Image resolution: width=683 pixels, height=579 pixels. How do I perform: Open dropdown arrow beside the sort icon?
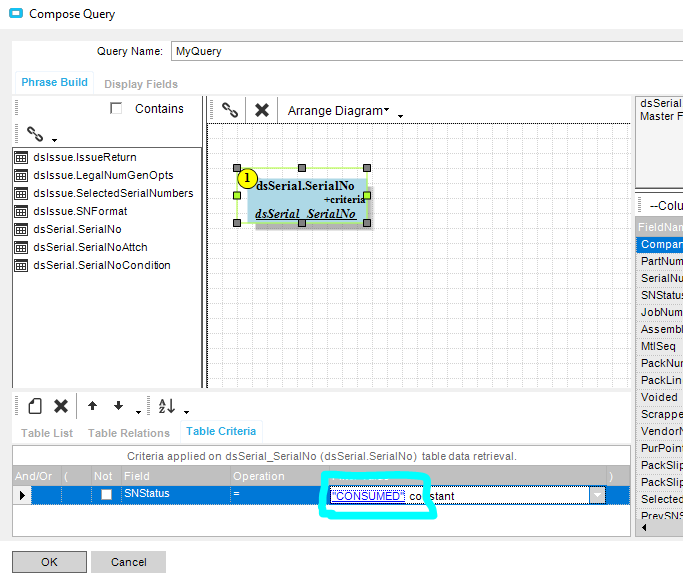(186, 411)
